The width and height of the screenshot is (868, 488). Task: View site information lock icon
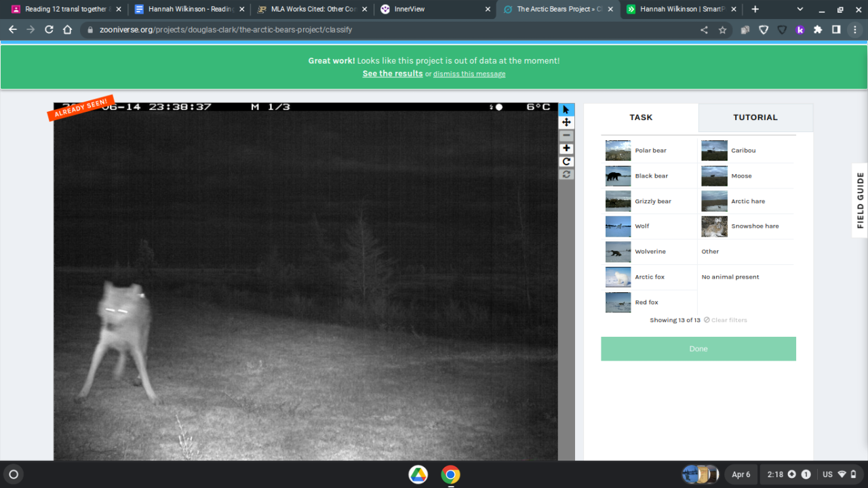[90, 30]
